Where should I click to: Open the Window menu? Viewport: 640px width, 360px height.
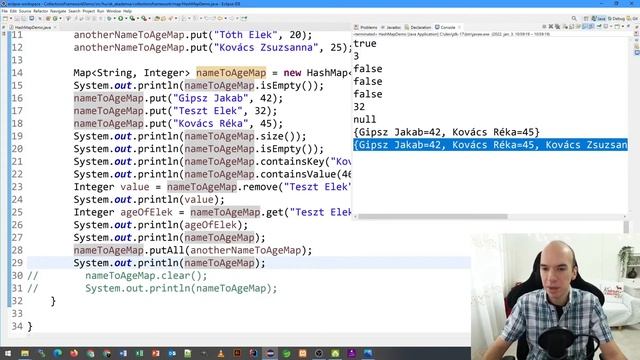point(113,11)
